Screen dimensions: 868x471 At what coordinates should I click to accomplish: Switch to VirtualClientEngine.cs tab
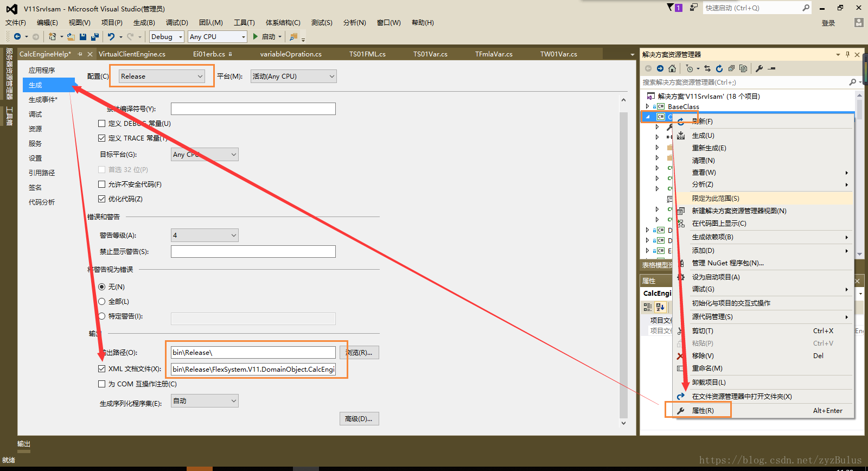[132, 54]
